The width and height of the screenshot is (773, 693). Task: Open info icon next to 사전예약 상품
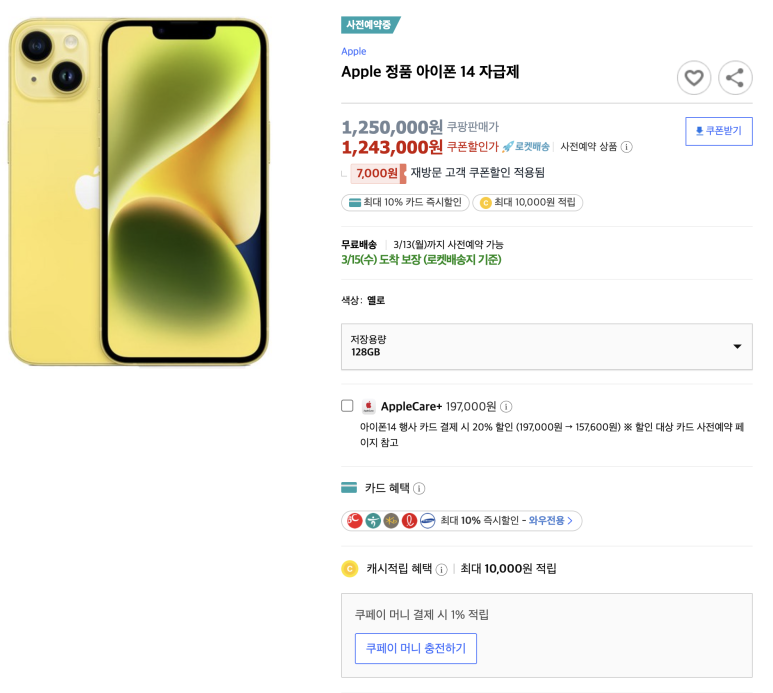[627, 147]
